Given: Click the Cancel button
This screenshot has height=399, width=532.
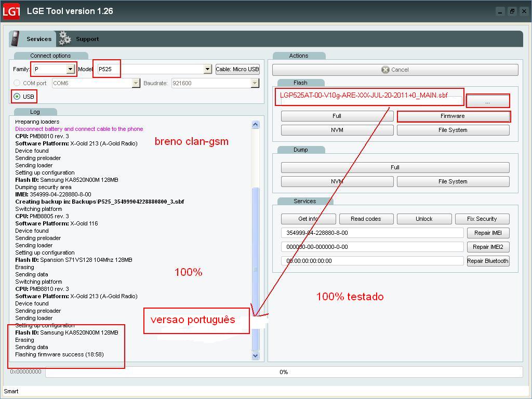Looking at the screenshot, I should click(x=395, y=70).
